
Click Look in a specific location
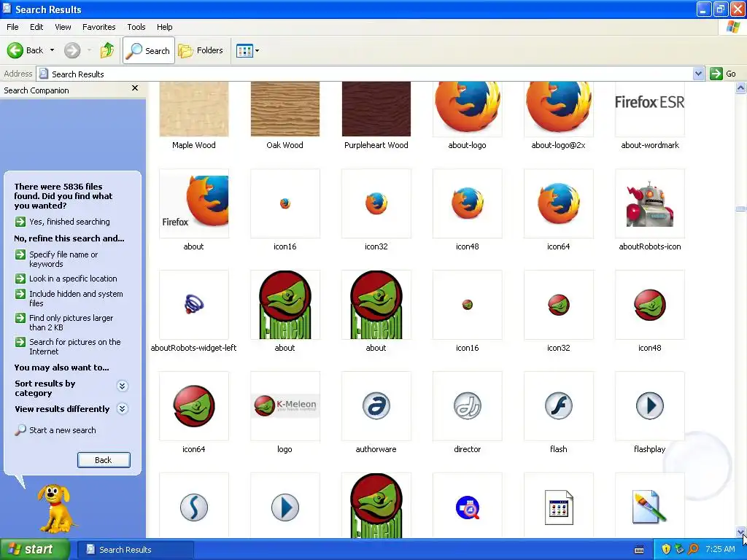pyautogui.click(x=66, y=279)
